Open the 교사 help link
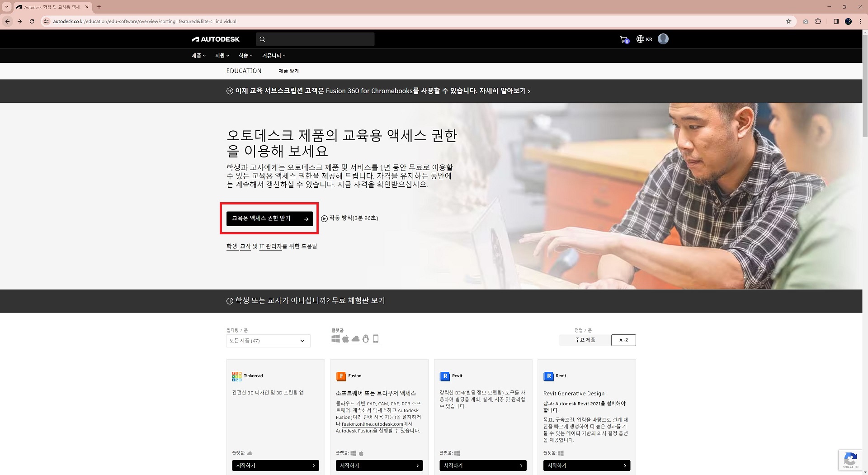 pyautogui.click(x=245, y=247)
